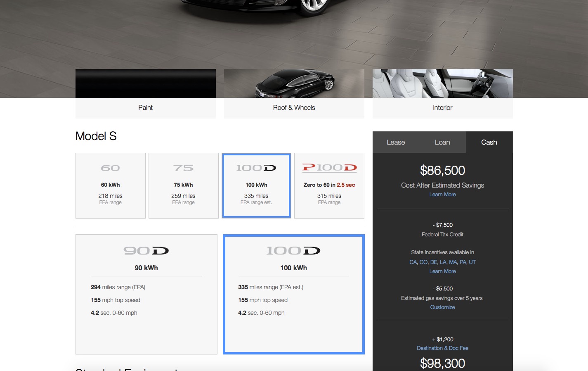This screenshot has height=371, width=588.
Task: Click '315 miles' range text
Action: tap(329, 196)
